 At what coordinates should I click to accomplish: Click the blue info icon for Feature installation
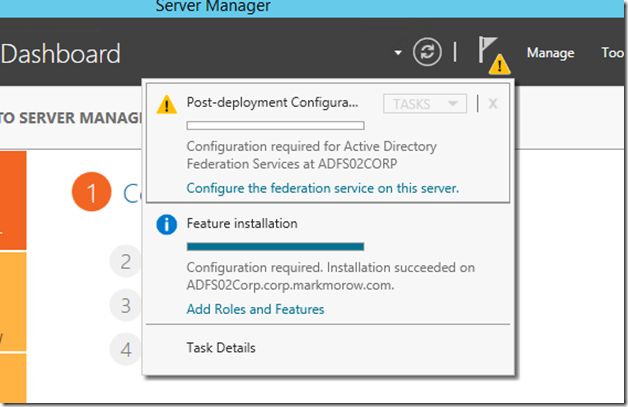point(167,224)
